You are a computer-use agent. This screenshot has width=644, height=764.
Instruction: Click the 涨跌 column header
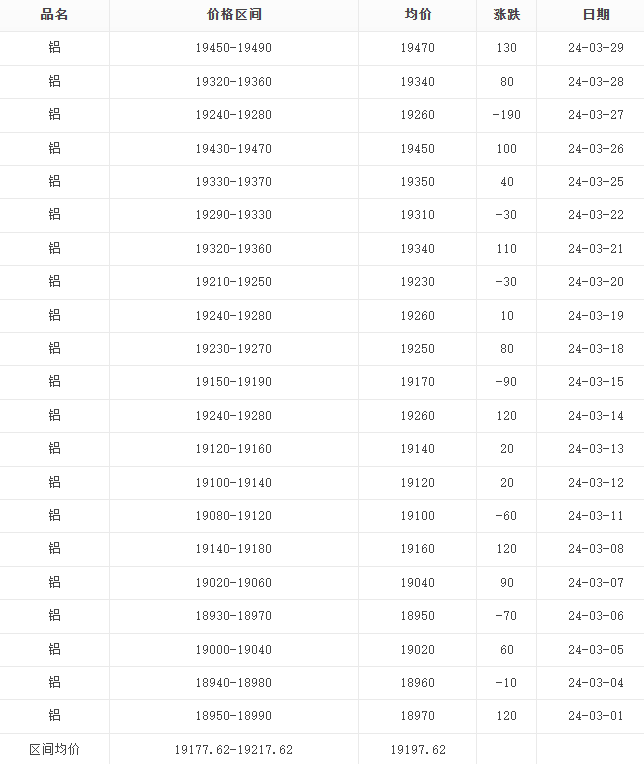[x=506, y=15]
